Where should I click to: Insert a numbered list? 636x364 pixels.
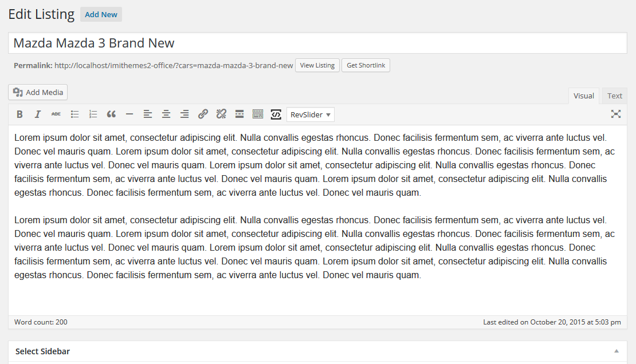[x=93, y=114]
